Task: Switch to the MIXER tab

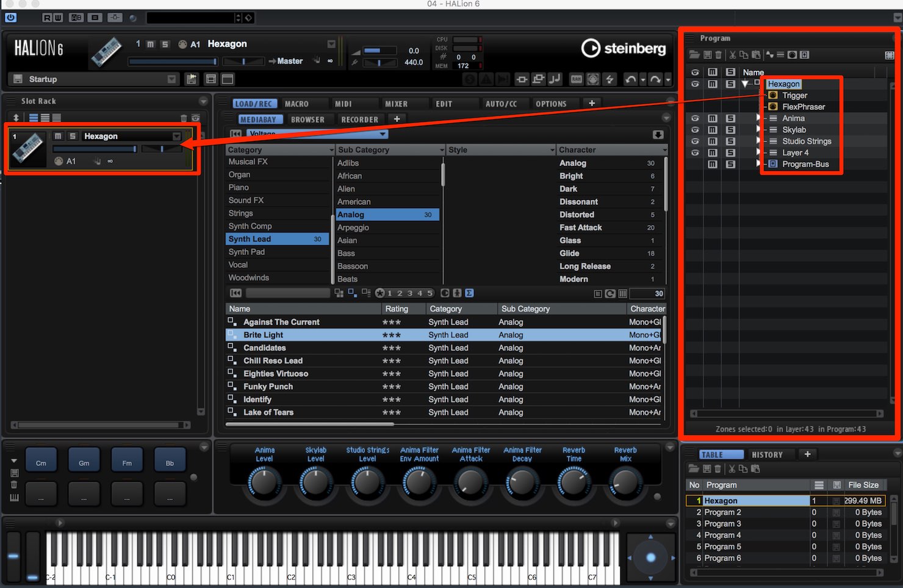Action: coord(396,104)
